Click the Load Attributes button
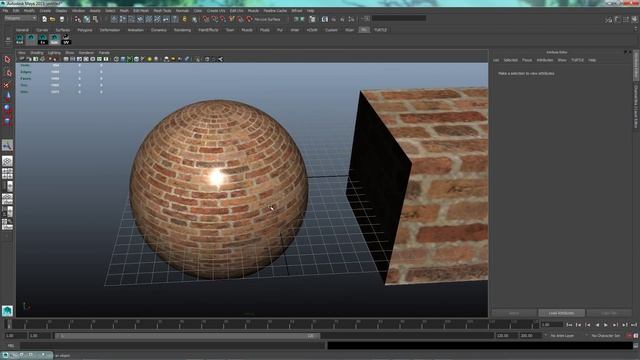The height and width of the screenshot is (360, 640). [x=561, y=313]
